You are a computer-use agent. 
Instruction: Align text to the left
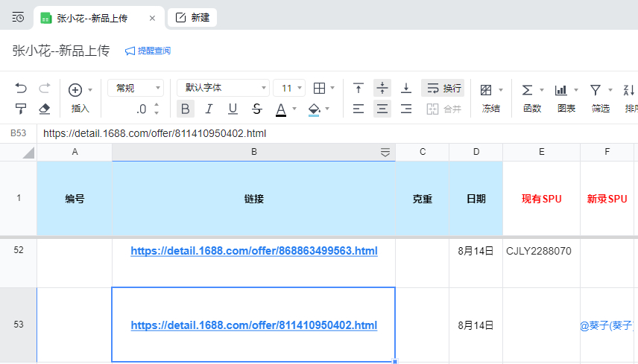(x=359, y=109)
